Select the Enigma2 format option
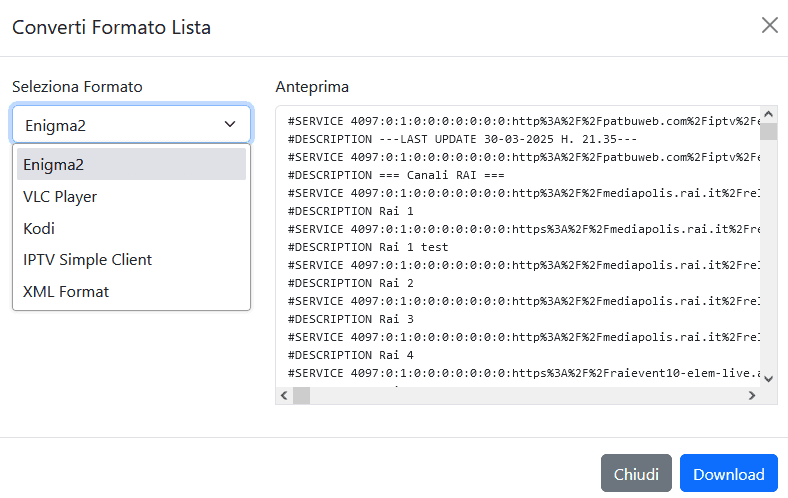 point(131,164)
